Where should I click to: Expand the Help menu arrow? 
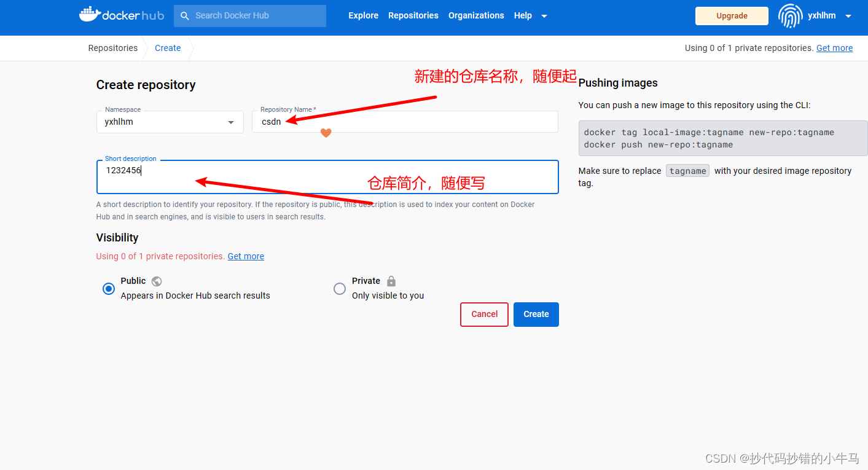[544, 16]
